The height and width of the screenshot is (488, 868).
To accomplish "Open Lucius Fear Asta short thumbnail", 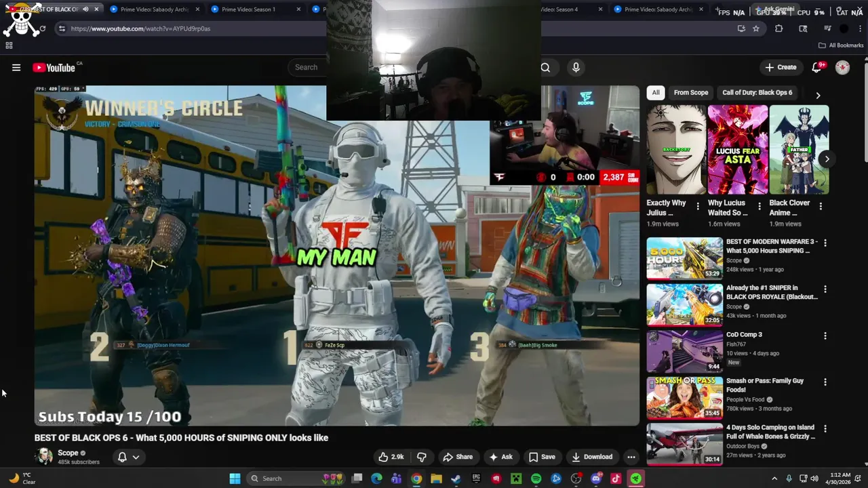I will pyautogui.click(x=738, y=150).
